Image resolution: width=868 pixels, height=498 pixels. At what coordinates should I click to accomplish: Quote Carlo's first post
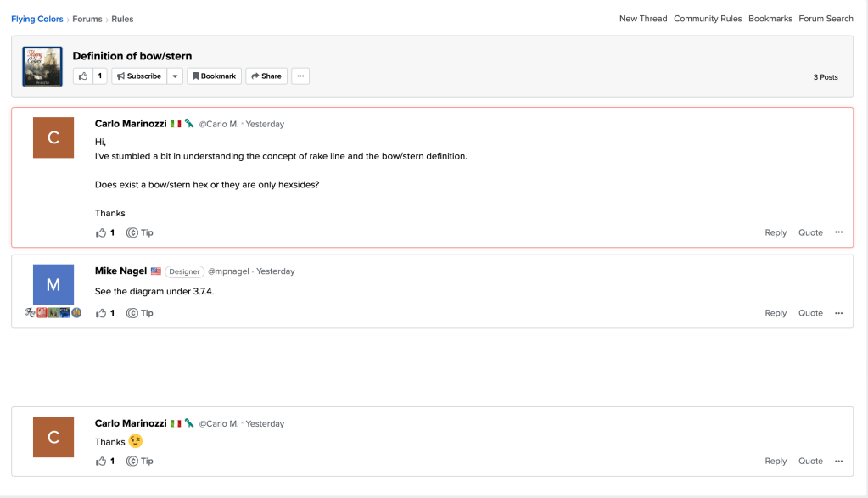point(810,232)
